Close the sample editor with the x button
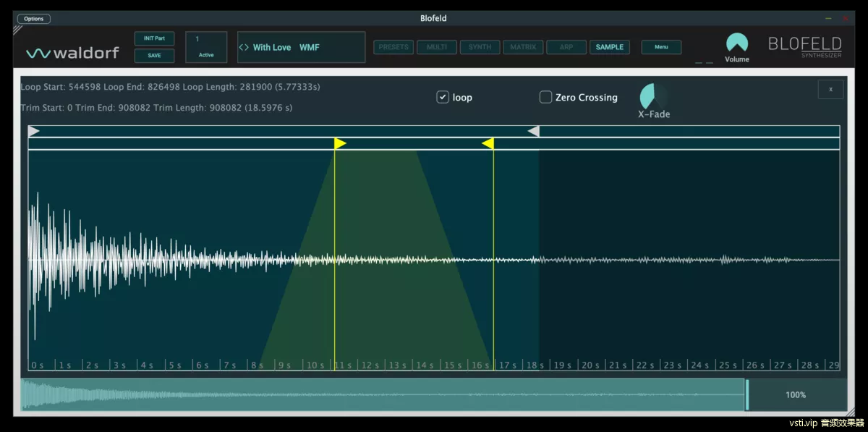The width and height of the screenshot is (868, 432). (830, 90)
